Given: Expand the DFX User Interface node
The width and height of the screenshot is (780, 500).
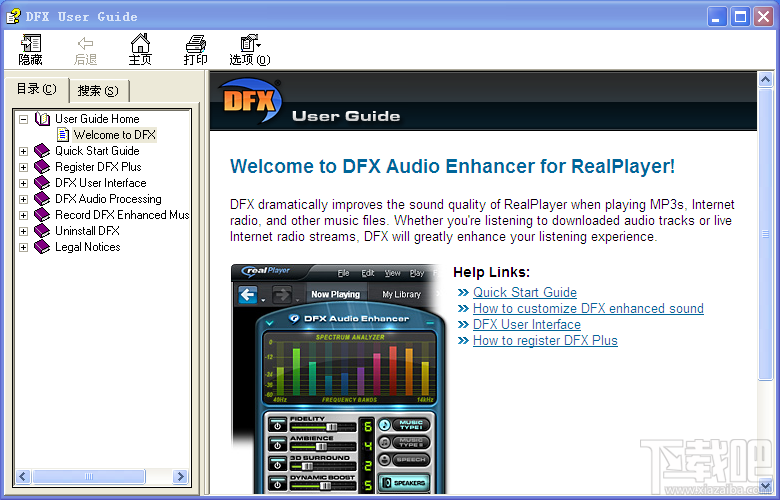Looking at the screenshot, I should click(23, 183).
